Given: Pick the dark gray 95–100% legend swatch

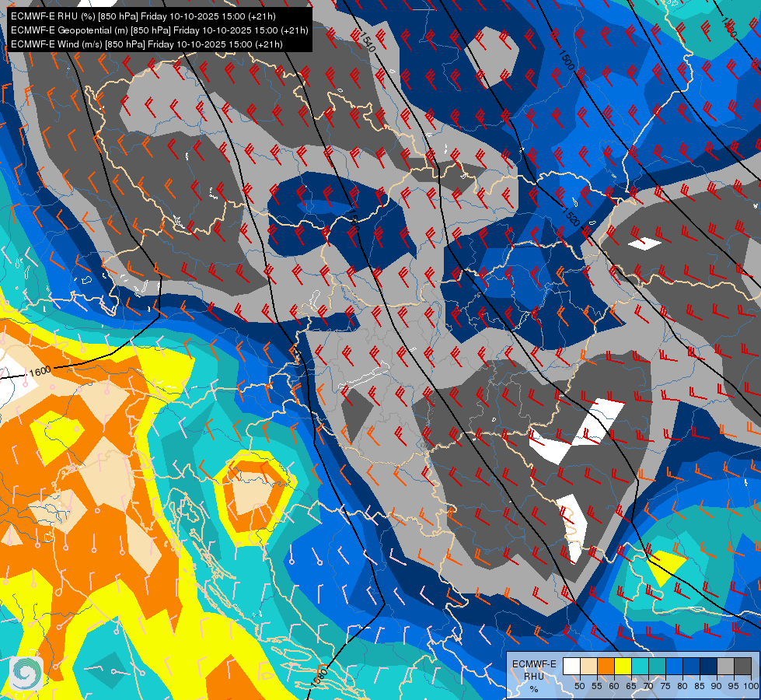Looking at the screenshot, I should [742, 666].
